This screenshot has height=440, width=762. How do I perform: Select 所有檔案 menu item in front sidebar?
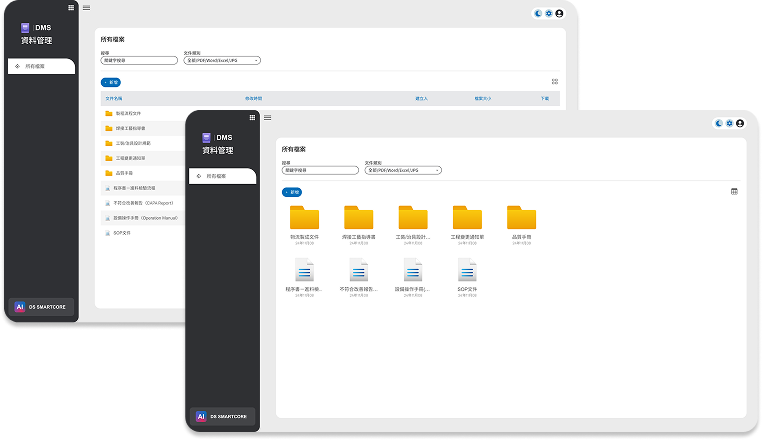click(x=222, y=176)
